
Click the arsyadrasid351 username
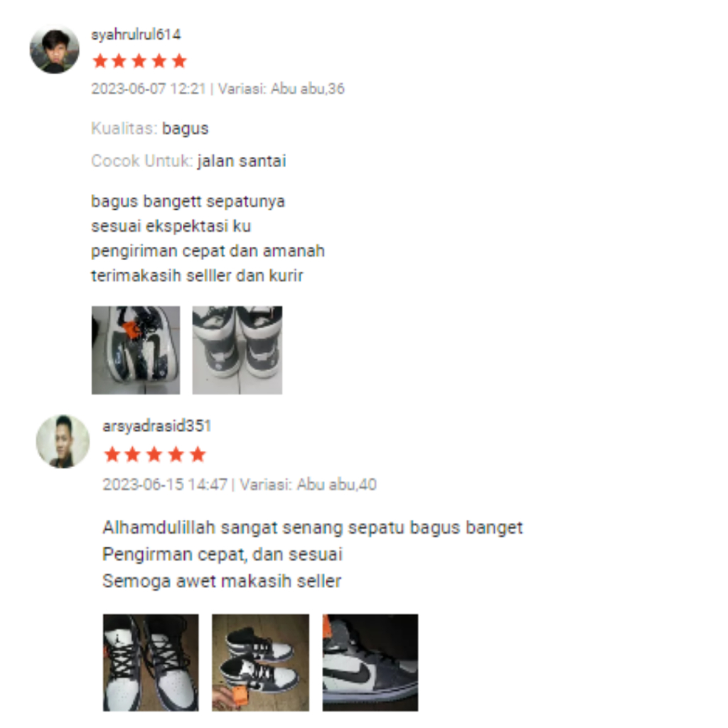tap(157, 426)
